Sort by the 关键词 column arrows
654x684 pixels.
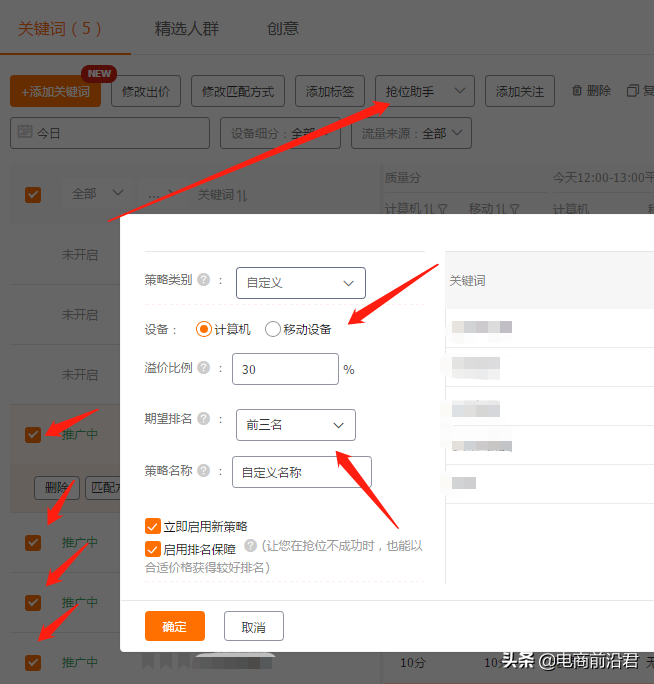[242, 195]
